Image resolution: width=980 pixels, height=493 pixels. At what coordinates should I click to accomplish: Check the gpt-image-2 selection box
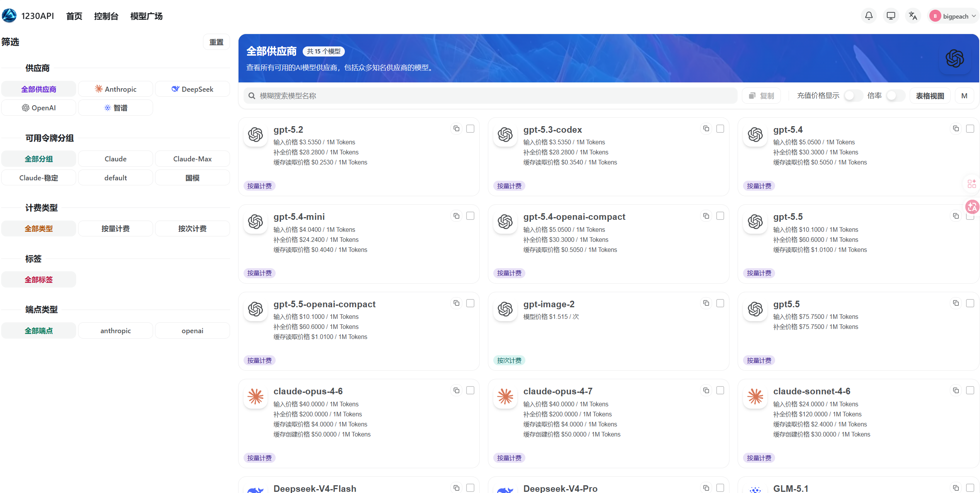[720, 303]
